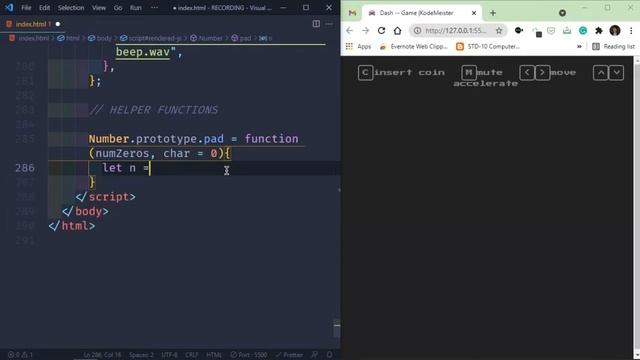Change the HTML language mode
640x360 pixels.
coord(214,355)
